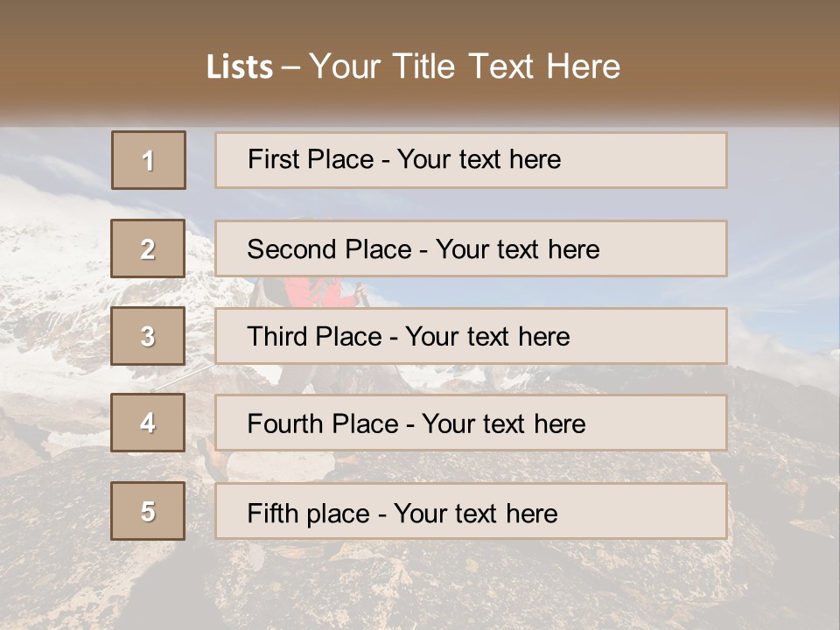Click the number 1 box
The height and width of the screenshot is (630, 840).
[x=149, y=160]
